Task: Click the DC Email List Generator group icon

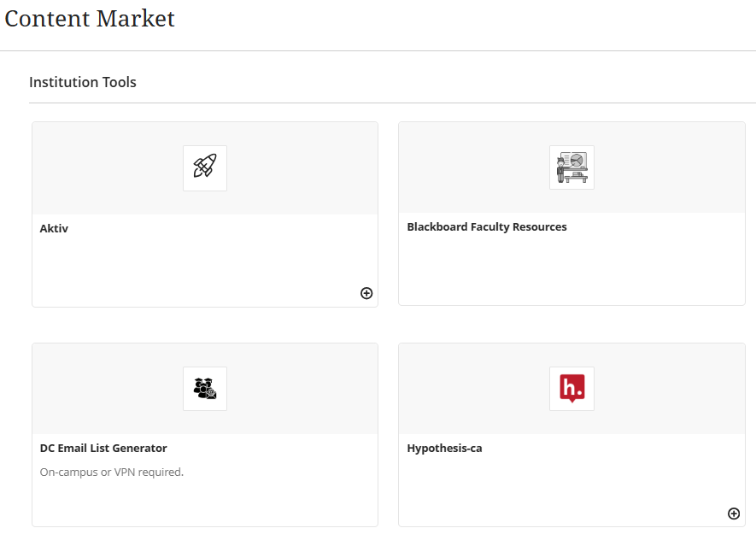Action: 204,388
